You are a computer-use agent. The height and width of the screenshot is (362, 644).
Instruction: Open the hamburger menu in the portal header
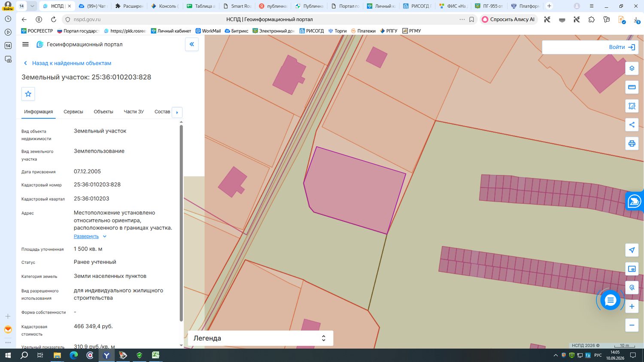[x=25, y=44]
